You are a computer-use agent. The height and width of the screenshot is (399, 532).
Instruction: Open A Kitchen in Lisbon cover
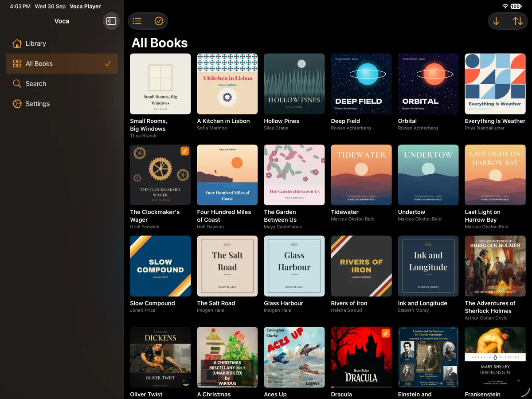click(227, 84)
